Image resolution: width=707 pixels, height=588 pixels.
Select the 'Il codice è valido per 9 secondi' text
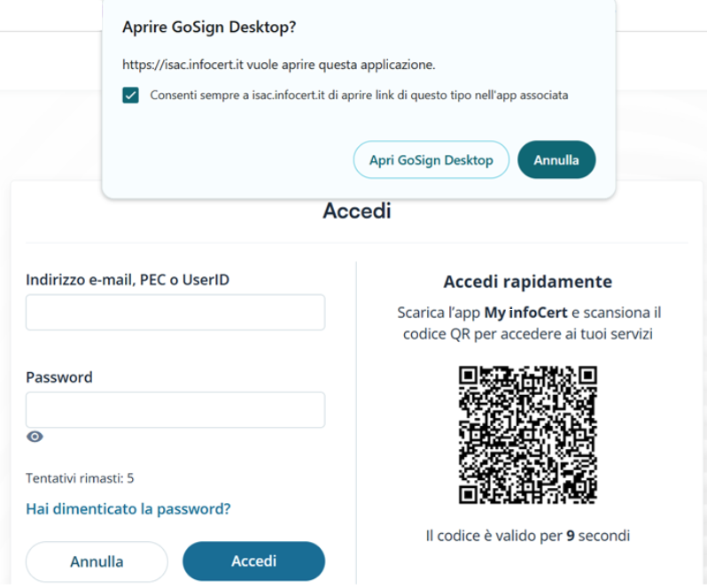527,536
